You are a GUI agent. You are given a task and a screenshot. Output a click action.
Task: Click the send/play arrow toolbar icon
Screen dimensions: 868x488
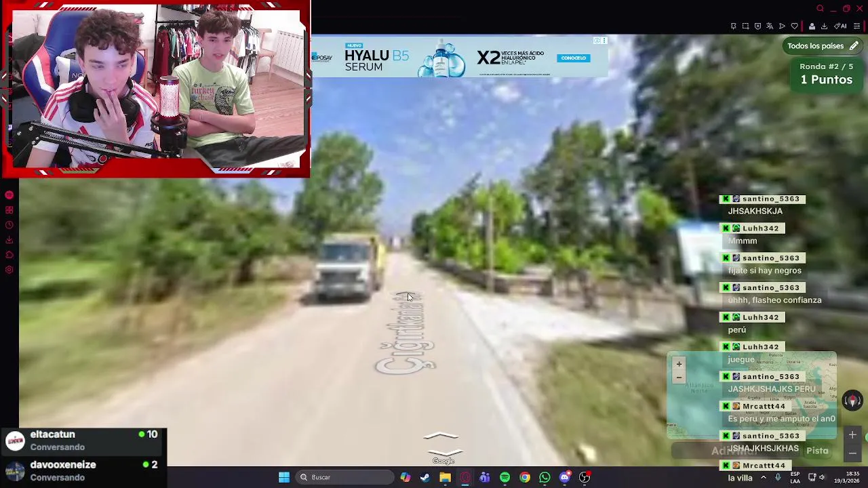point(782,26)
